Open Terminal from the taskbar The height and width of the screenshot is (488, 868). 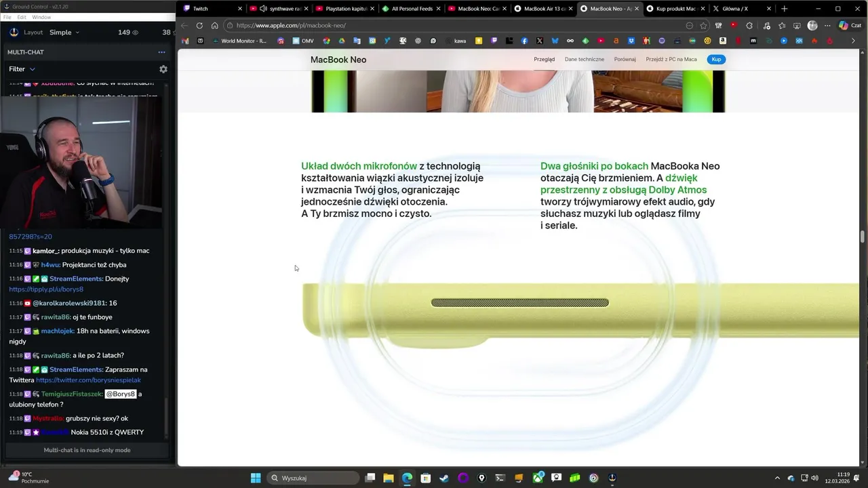(500, 478)
